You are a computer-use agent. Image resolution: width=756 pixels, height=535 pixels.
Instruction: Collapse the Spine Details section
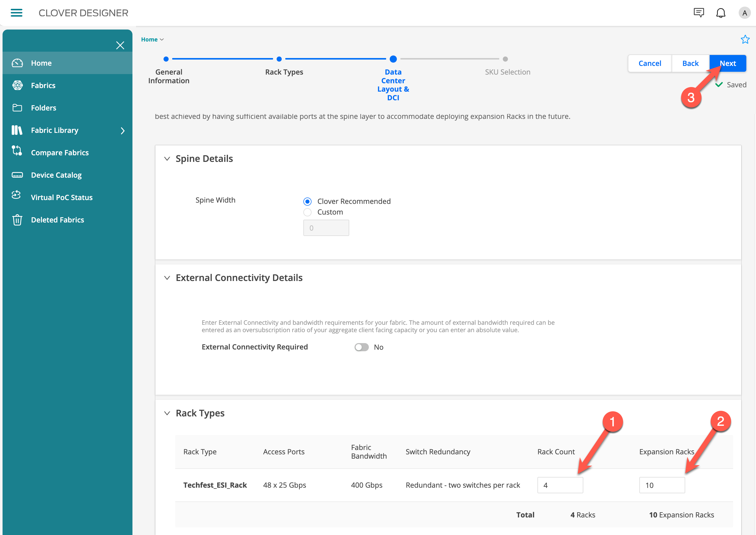pos(167,159)
